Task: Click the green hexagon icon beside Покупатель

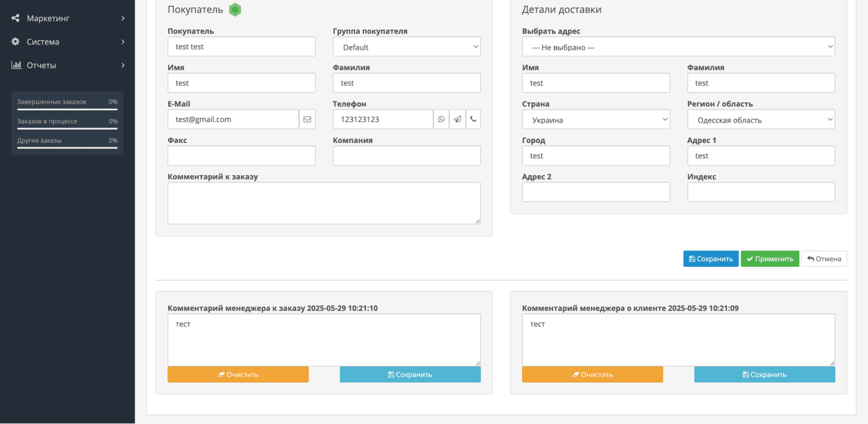Action: pos(235,10)
